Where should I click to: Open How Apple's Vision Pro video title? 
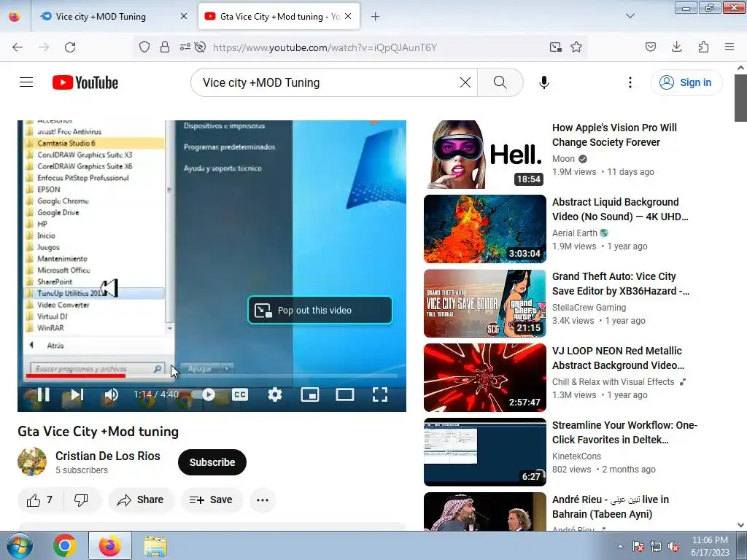click(x=614, y=135)
